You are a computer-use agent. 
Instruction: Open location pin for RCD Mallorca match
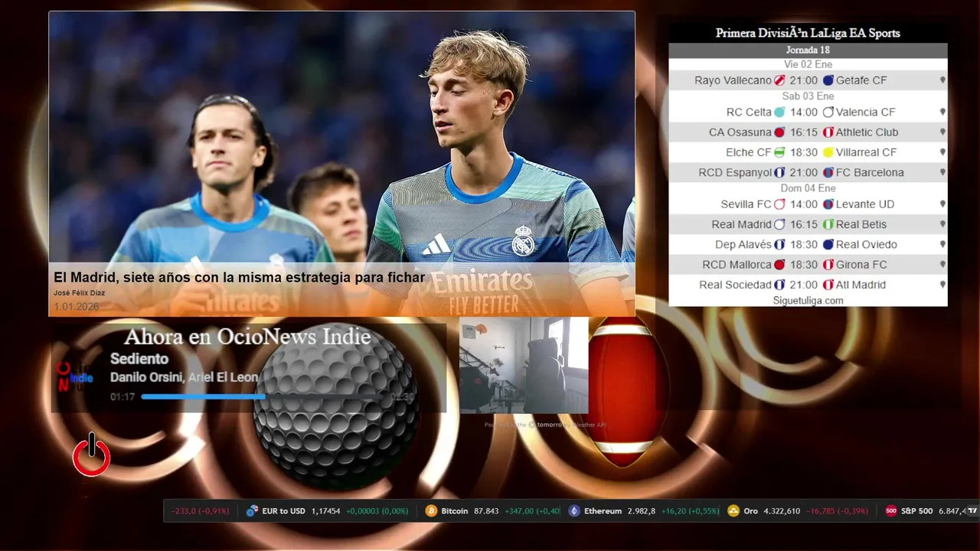tap(942, 265)
